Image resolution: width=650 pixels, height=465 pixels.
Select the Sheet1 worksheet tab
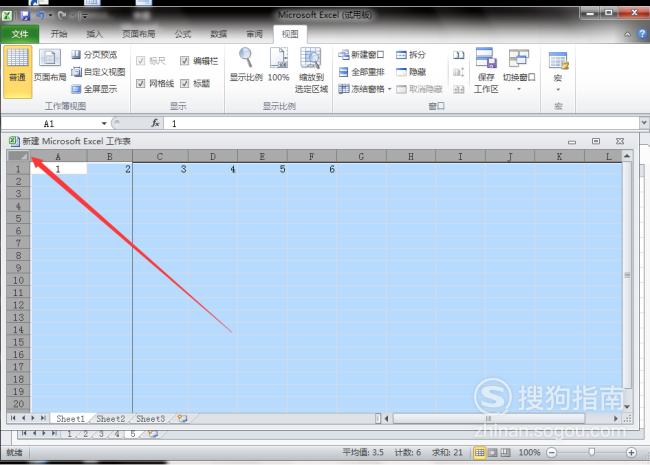(x=70, y=419)
